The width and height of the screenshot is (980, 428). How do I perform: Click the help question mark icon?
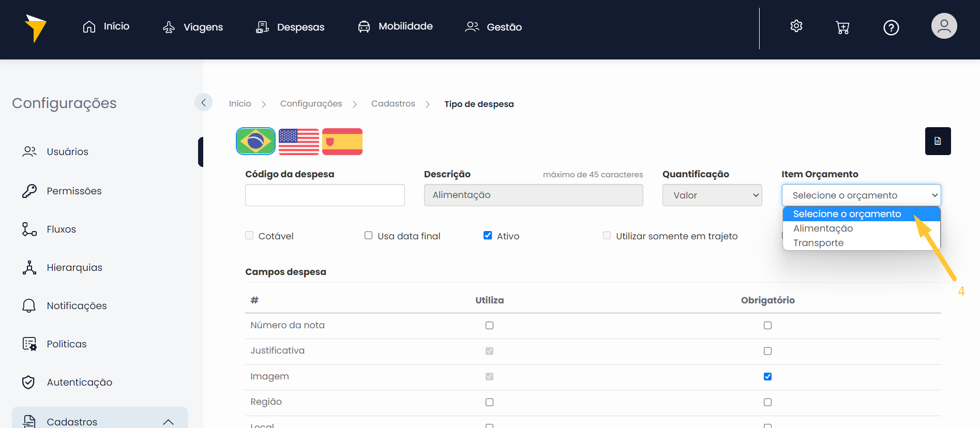coord(891,27)
